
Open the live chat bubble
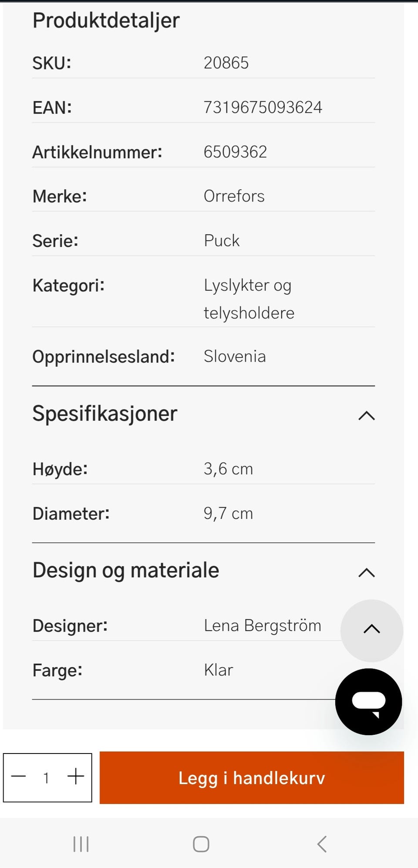(x=368, y=702)
